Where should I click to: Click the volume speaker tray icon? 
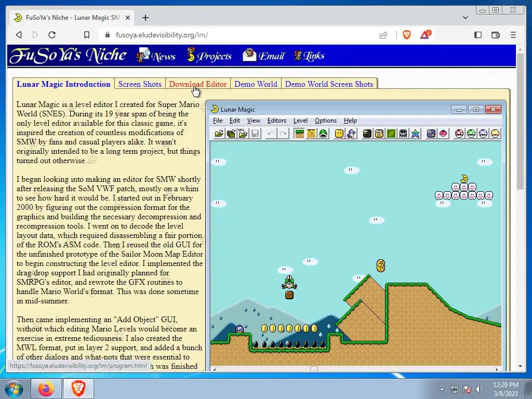(479, 389)
